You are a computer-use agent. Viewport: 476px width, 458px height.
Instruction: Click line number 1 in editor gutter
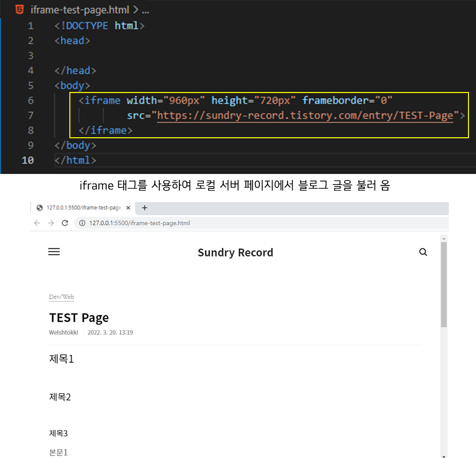[31, 26]
